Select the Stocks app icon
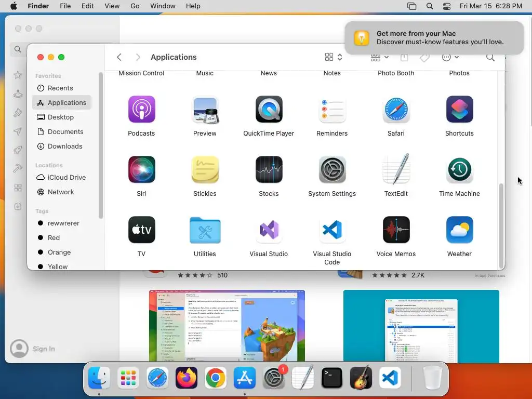 (x=269, y=169)
